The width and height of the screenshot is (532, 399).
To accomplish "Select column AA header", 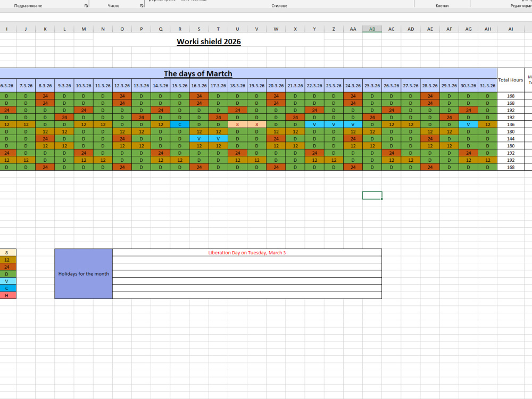I will (353, 29).
